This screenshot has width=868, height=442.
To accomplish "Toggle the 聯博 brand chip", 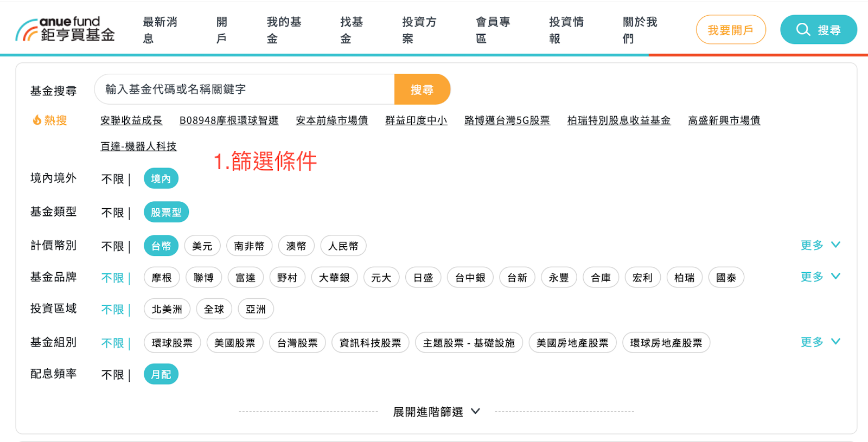I will [x=203, y=277].
